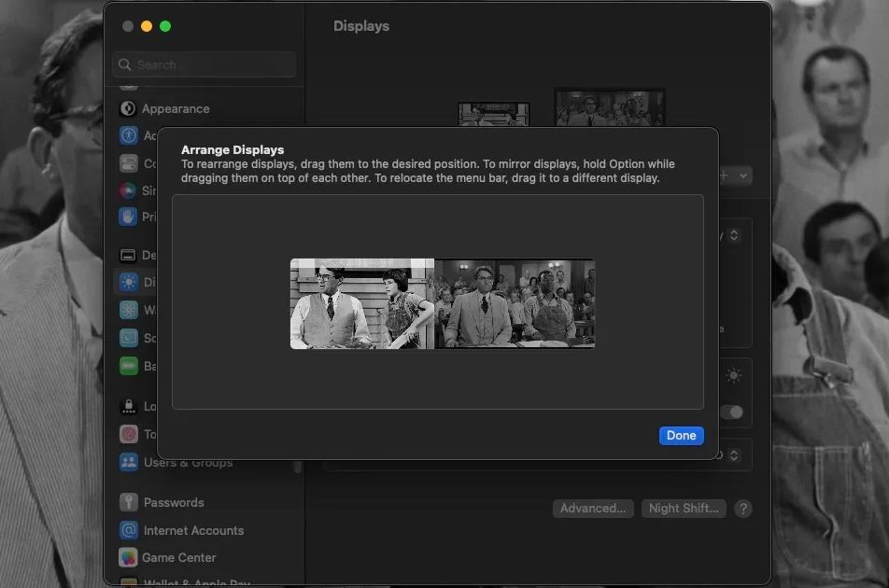Adjust the brightness sun slider

pyautogui.click(x=735, y=378)
